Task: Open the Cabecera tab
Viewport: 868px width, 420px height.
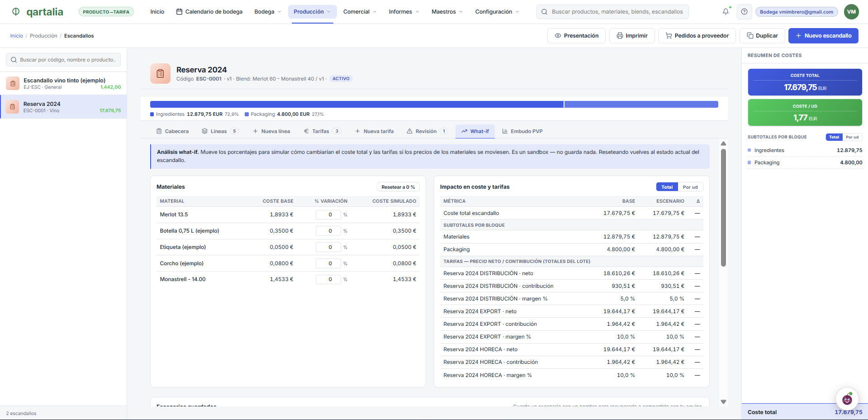Action: [172, 131]
